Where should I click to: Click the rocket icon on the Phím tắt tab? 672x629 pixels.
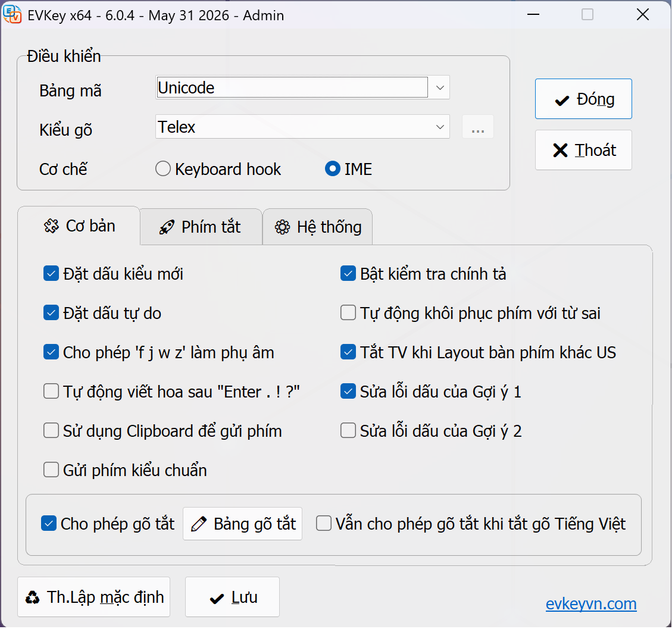pos(167,227)
